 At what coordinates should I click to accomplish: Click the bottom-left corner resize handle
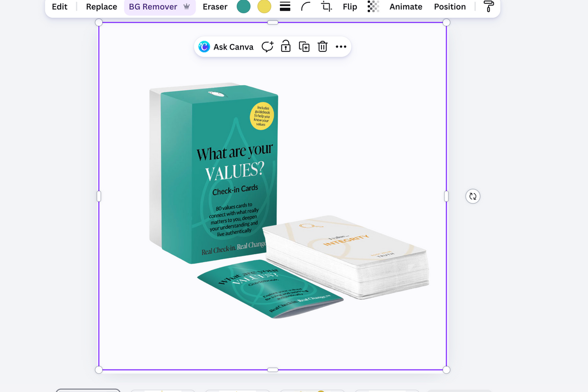tap(98, 369)
